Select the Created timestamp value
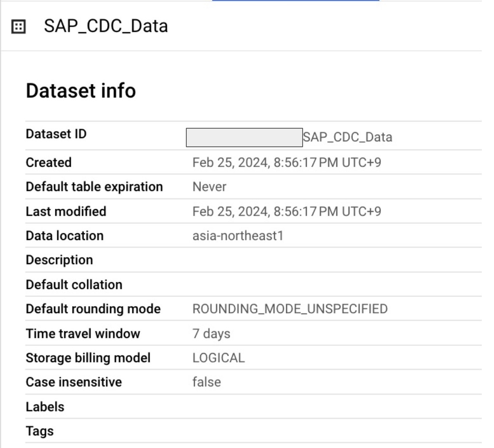The height and width of the screenshot is (448, 494). (287, 163)
